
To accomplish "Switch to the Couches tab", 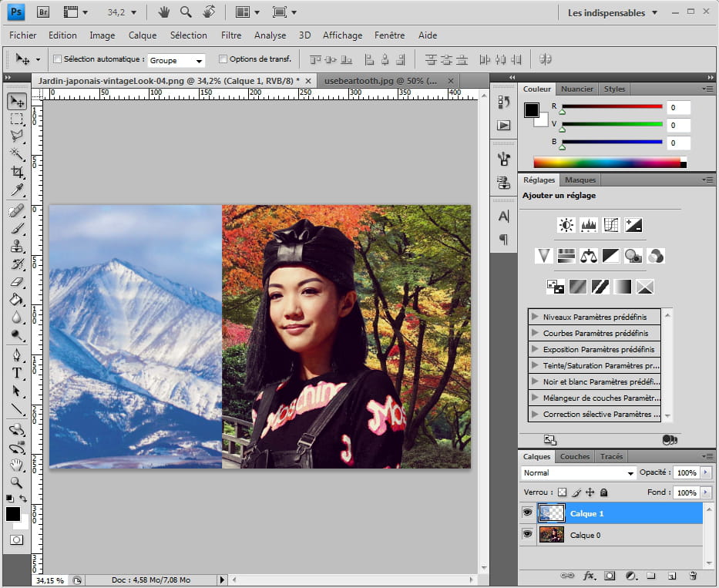I will pos(575,456).
